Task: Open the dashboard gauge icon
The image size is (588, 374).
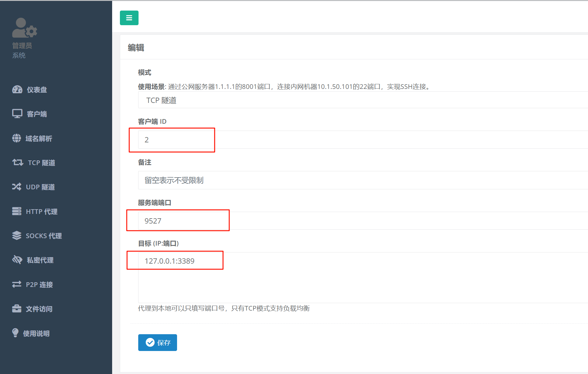Action: [x=17, y=90]
